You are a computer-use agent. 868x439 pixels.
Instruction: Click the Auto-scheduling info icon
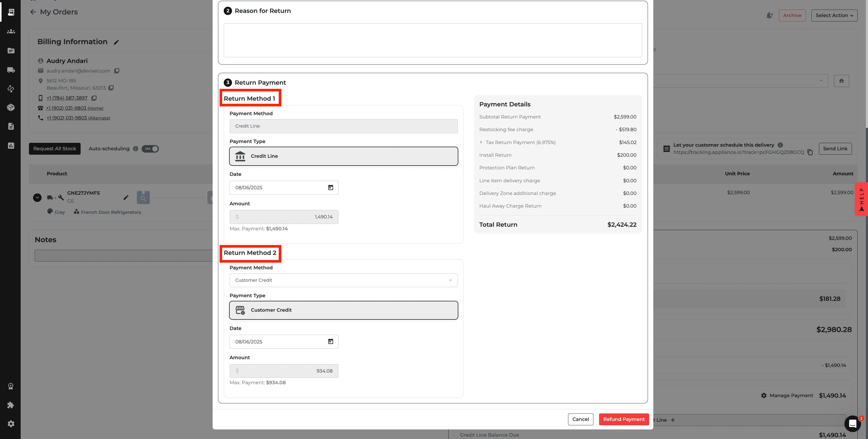(x=135, y=148)
